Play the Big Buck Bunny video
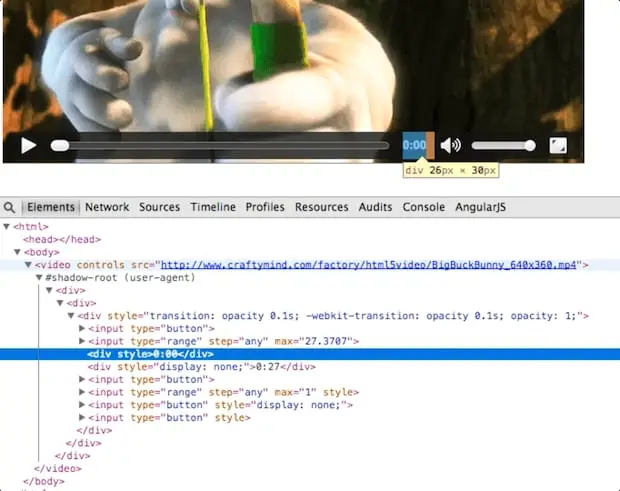This screenshot has height=491, width=620. pyautogui.click(x=28, y=145)
